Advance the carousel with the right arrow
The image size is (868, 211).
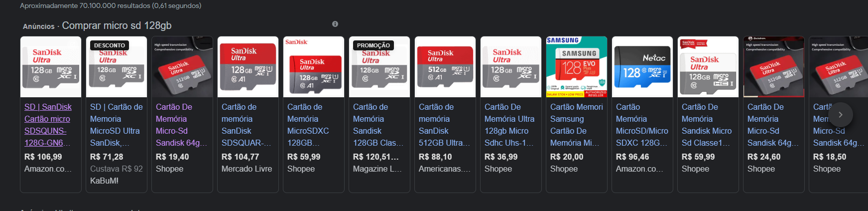point(841,115)
